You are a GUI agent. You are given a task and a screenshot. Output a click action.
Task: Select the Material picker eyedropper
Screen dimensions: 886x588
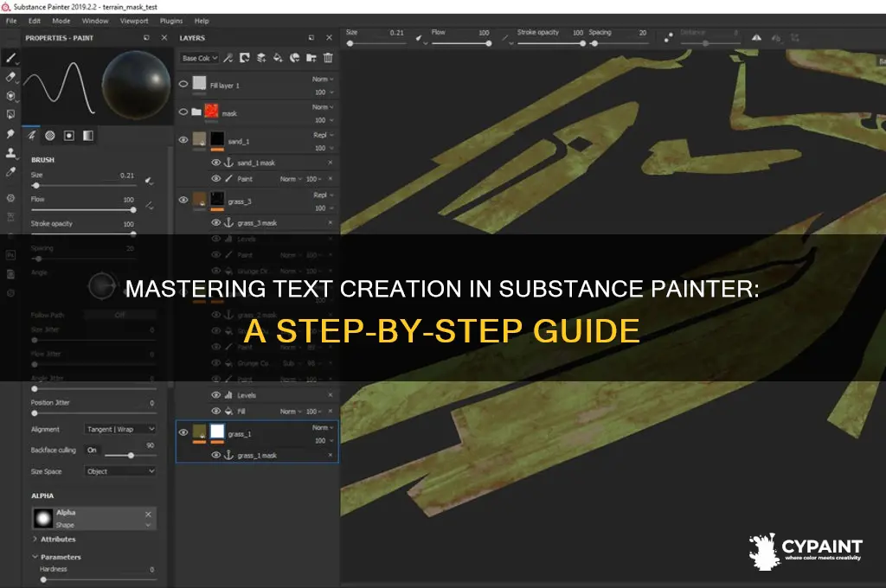[x=10, y=172]
